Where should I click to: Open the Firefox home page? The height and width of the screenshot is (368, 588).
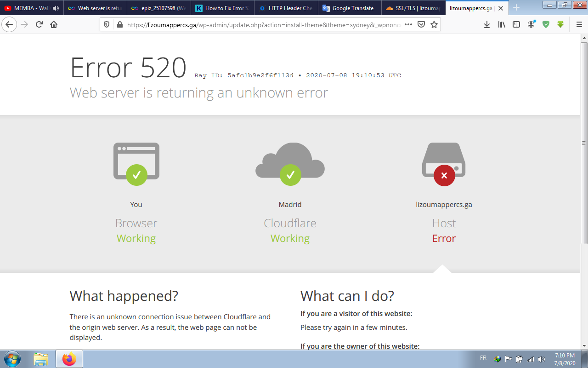[54, 24]
